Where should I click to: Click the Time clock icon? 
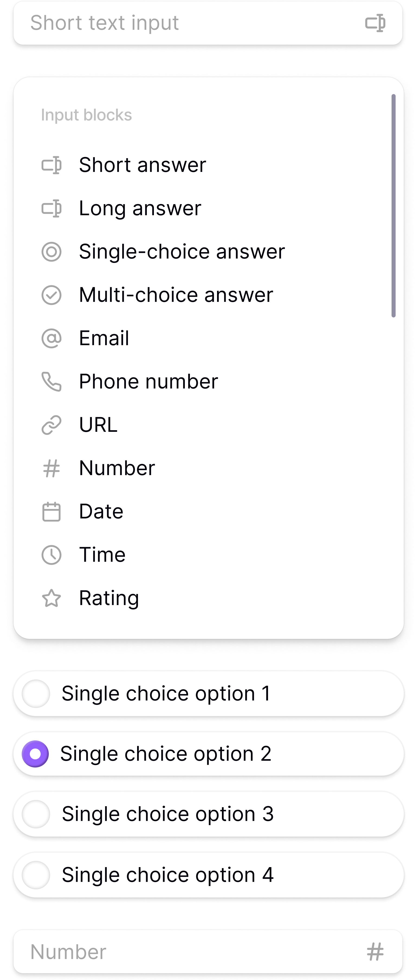[x=51, y=555]
